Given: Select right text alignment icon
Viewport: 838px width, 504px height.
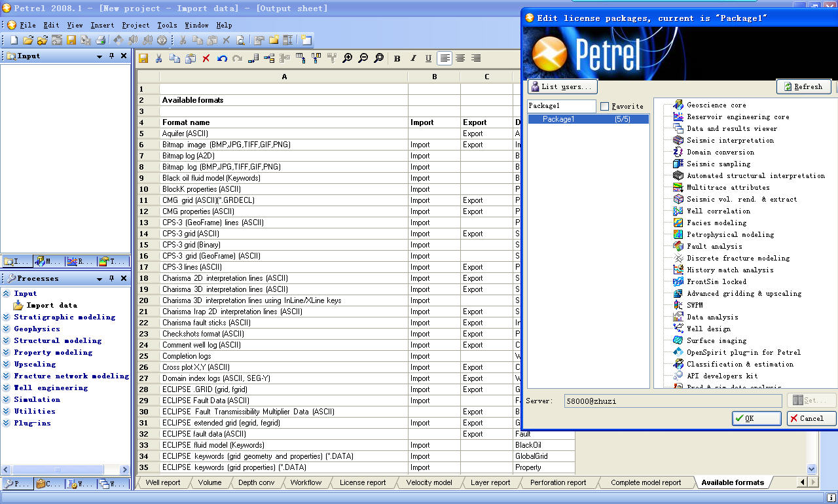Looking at the screenshot, I should coord(477,58).
